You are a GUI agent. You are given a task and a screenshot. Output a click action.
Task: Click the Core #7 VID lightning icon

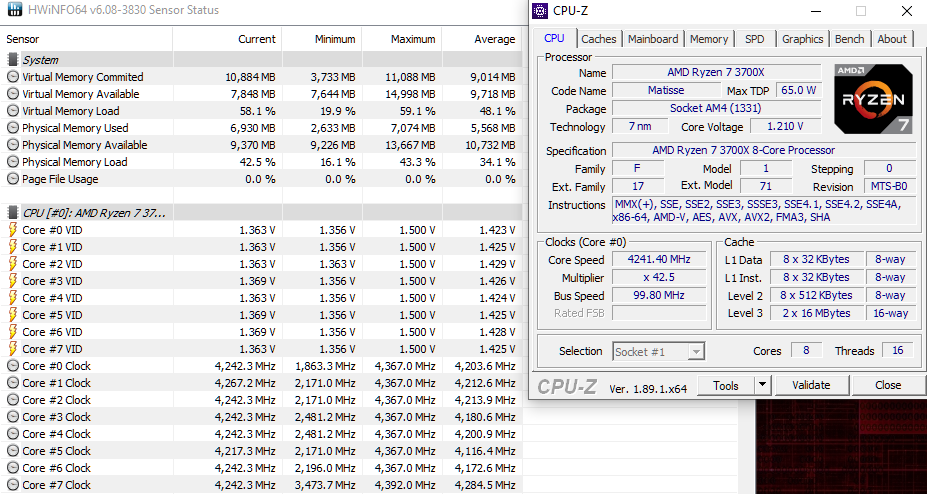(12, 349)
